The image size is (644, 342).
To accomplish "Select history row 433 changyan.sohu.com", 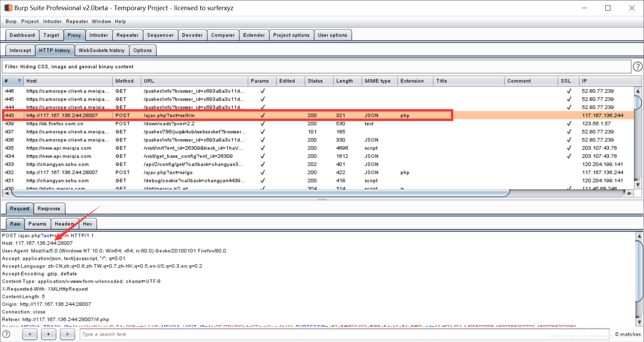I will point(318,164).
